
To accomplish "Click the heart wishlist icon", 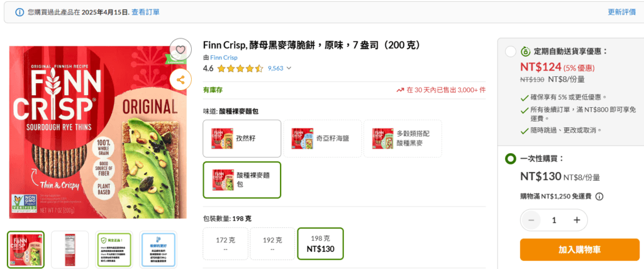I will tap(180, 49).
